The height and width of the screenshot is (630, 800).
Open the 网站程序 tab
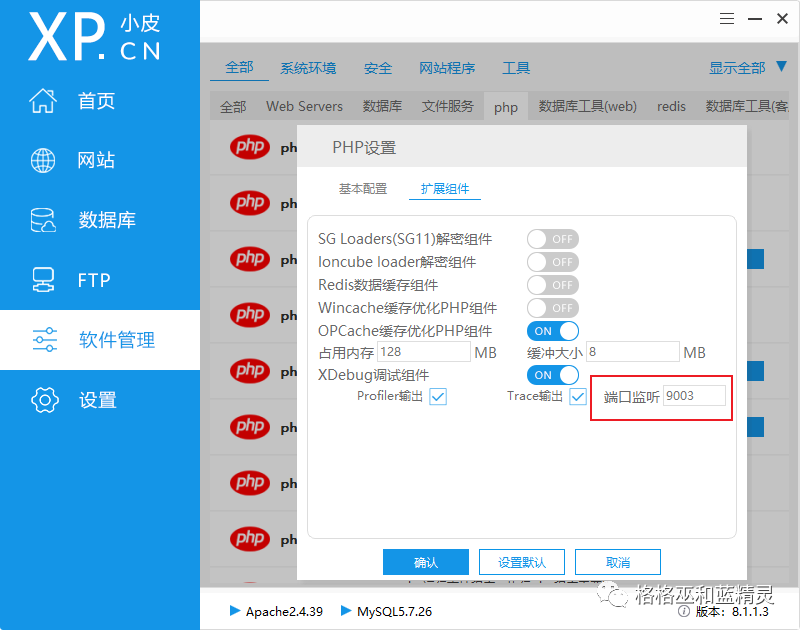tap(447, 68)
